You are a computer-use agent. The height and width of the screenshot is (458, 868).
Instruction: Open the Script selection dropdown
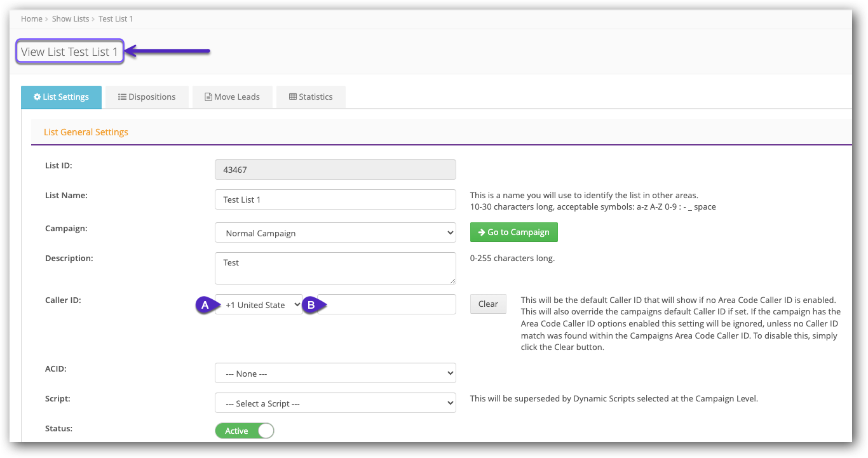tap(335, 403)
